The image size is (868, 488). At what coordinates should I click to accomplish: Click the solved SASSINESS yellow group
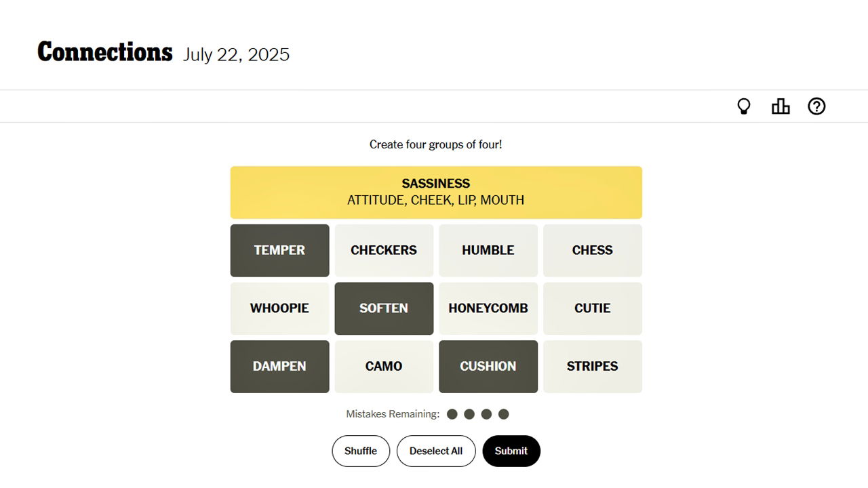click(436, 192)
